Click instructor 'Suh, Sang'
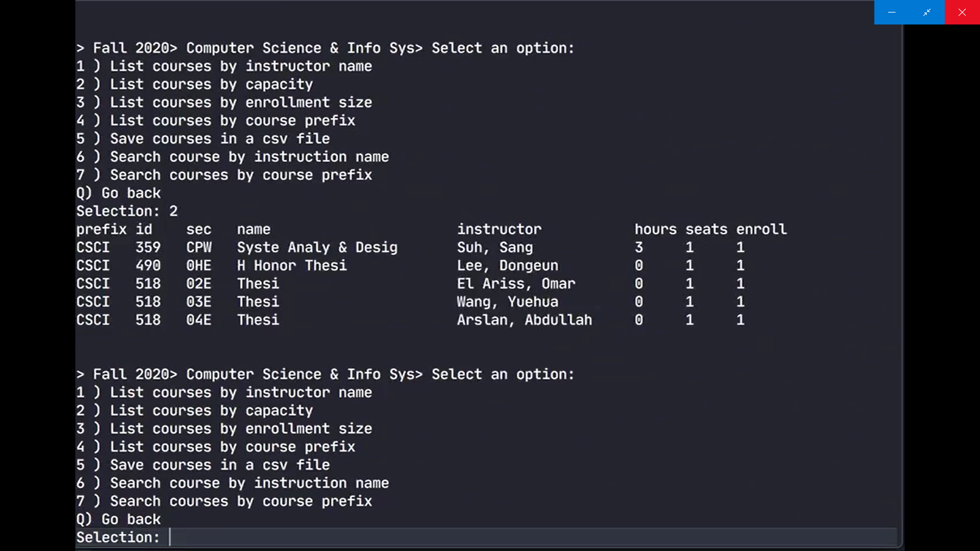The width and height of the screenshot is (980, 551). click(x=495, y=248)
